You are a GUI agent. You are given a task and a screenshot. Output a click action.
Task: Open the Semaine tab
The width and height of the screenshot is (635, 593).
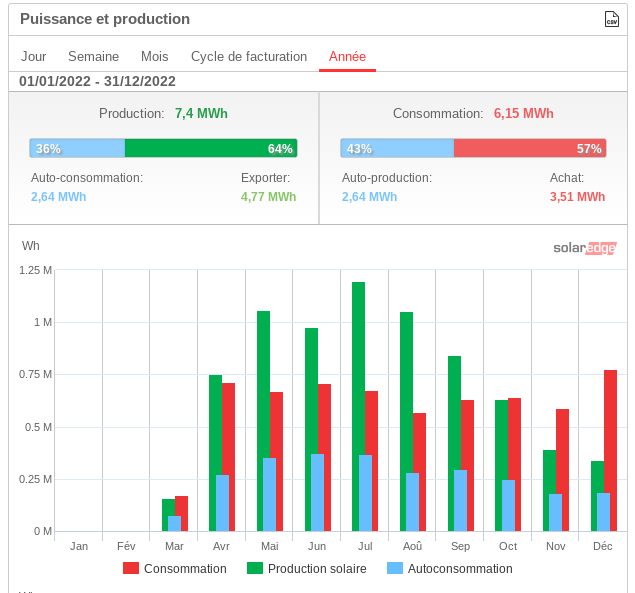pos(93,57)
